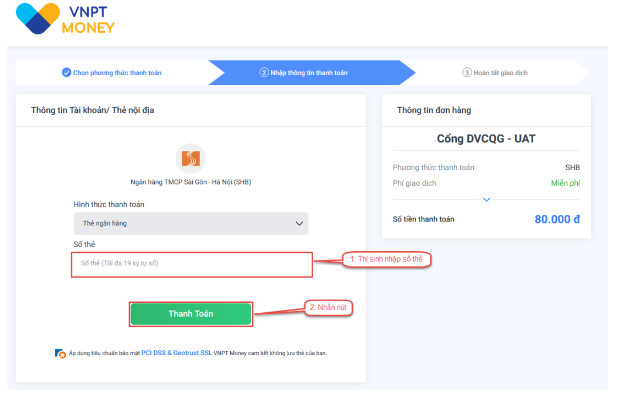The height and width of the screenshot is (395, 620).
Task: Click the 'Phương thức thanh toán' label
Action: point(433,168)
